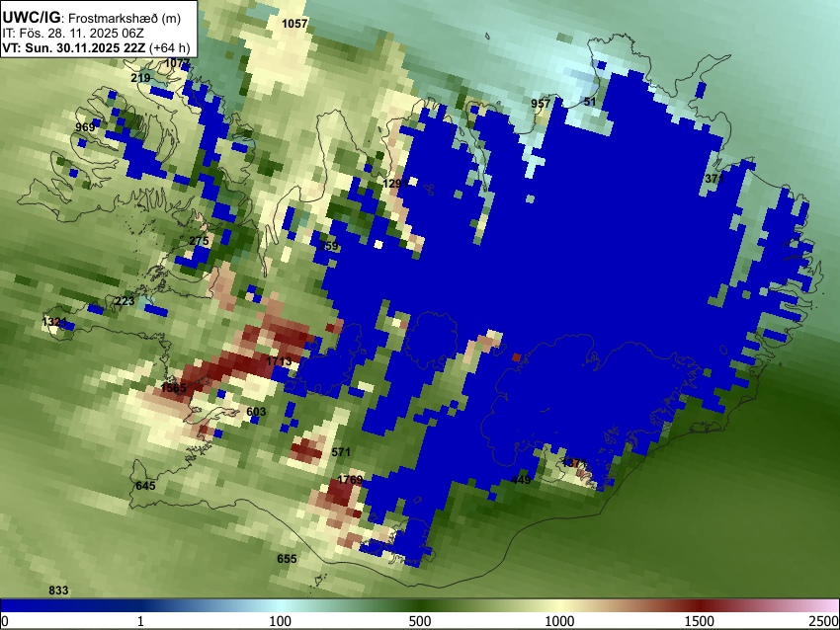Click the 957 value on north coast

[541, 104]
